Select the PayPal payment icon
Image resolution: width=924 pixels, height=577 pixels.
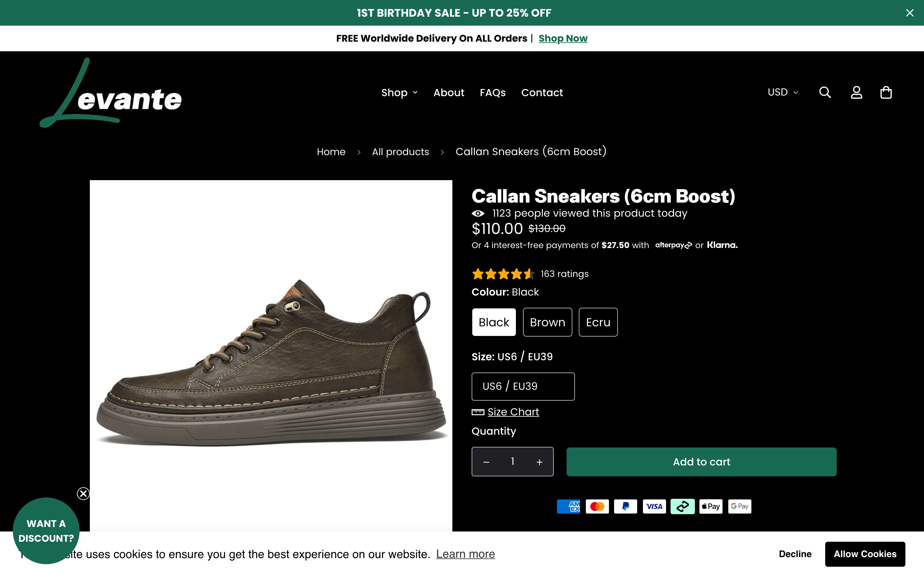[625, 506]
